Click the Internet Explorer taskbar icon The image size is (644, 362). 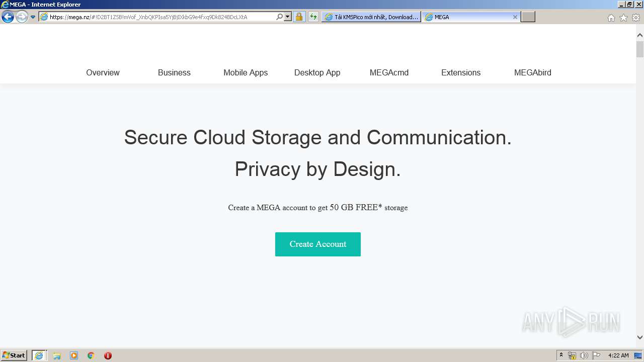(x=39, y=355)
